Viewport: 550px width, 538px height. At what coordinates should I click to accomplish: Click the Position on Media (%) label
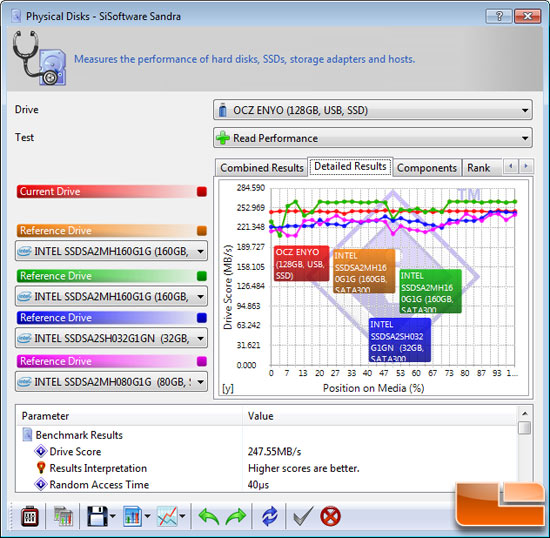[373, 388]
